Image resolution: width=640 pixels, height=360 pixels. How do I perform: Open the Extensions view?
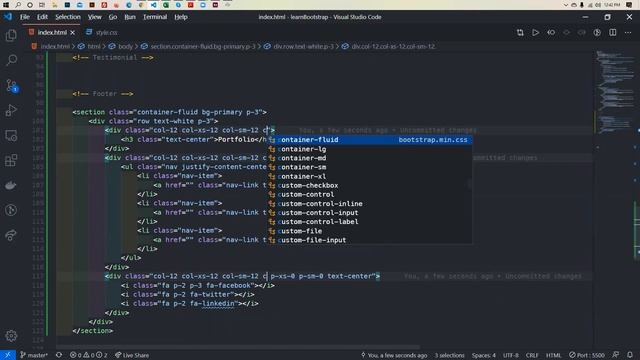tap(11, 160)
